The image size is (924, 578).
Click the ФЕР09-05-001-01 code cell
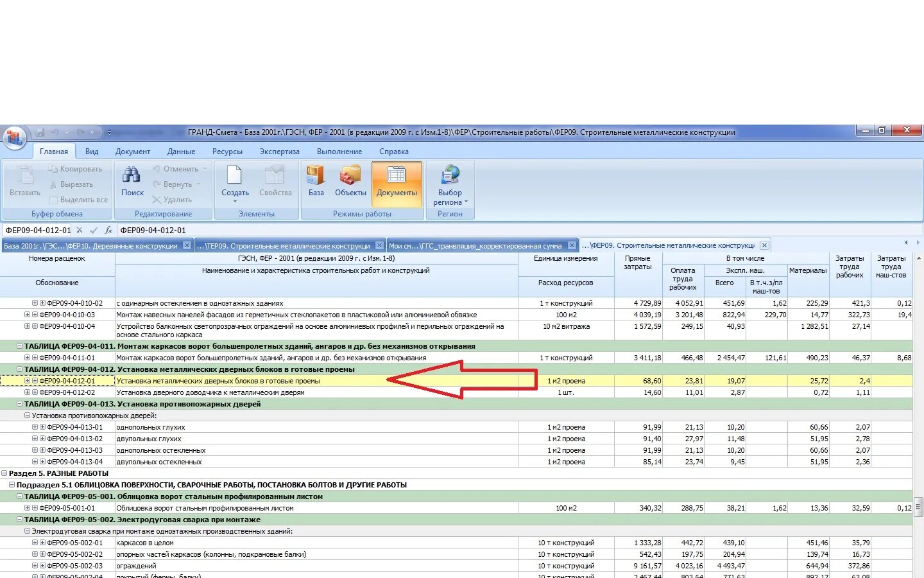click(x=67, y=508)
